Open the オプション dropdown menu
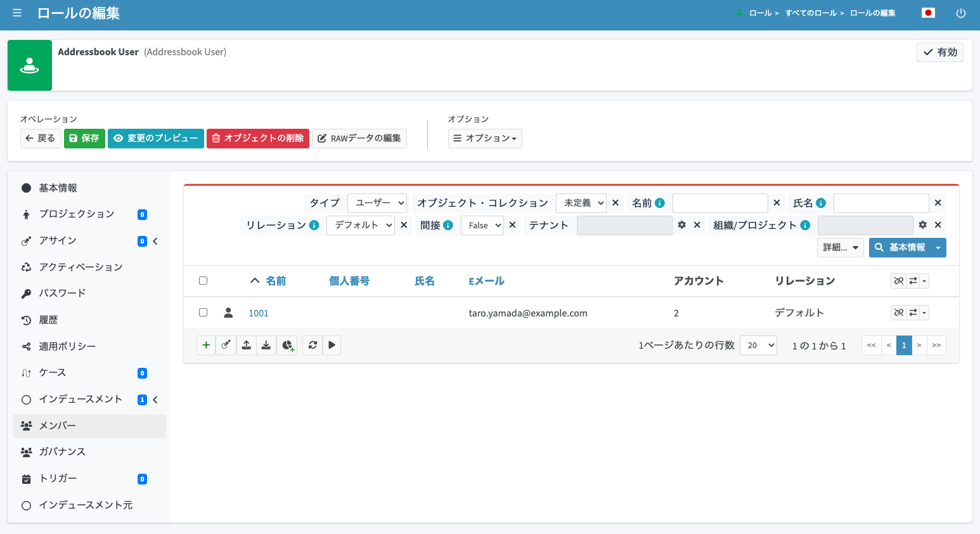 coord(485,138)
